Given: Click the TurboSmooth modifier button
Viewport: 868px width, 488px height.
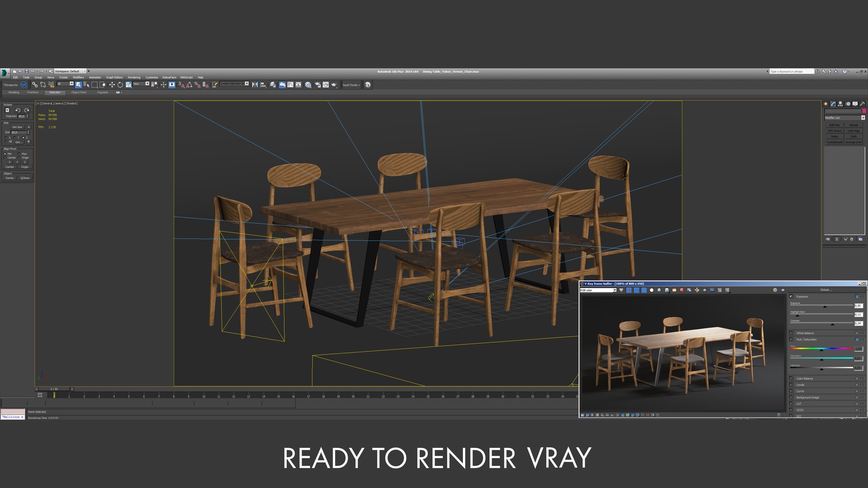Looking at the screenshot, I should [835, 142].
